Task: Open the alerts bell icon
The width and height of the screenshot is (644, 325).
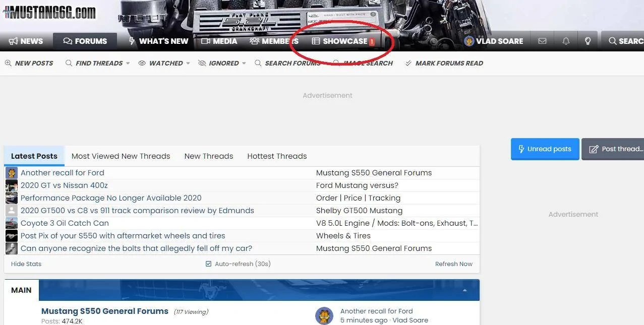Action: (566, 41)
